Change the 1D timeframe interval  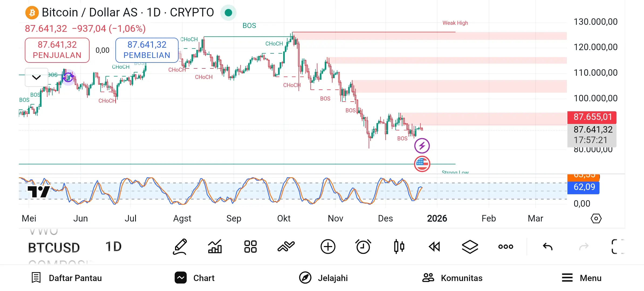[x=113, y=247]
